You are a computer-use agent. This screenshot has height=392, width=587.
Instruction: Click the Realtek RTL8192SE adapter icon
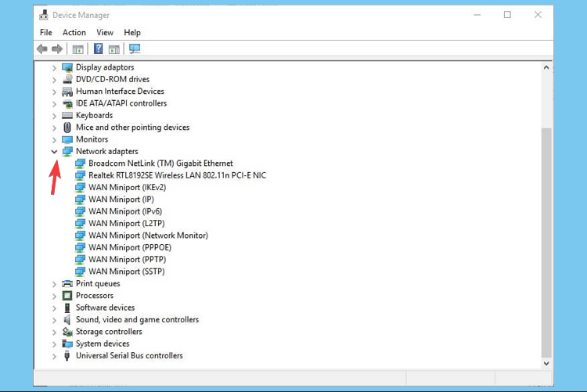(x=80, y=175)
